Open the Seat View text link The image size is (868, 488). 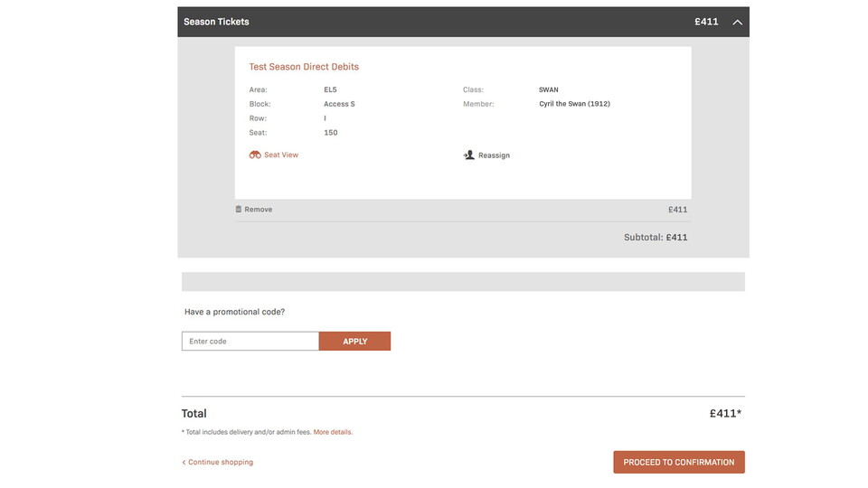coord(281,155)
